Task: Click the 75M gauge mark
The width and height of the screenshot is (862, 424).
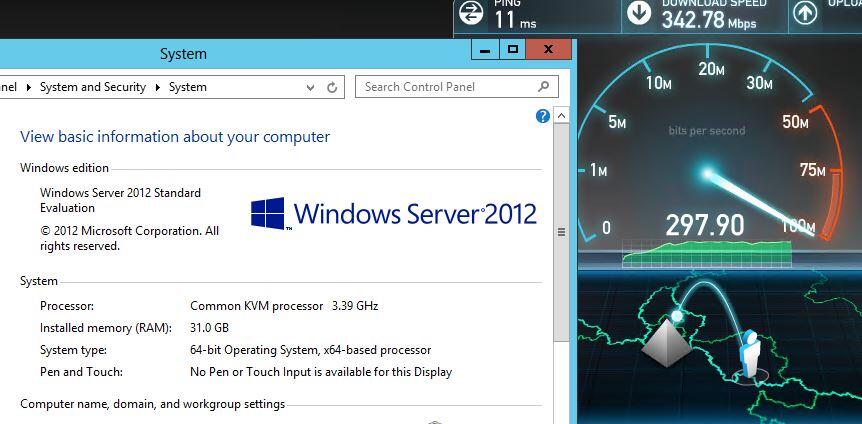Action: click(x=813, y=170)
